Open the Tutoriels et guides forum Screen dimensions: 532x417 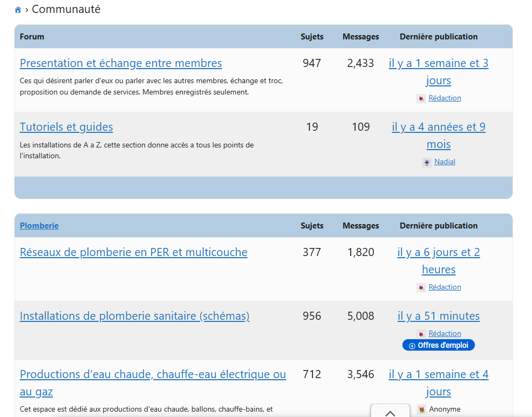click(x=66, y=127)
